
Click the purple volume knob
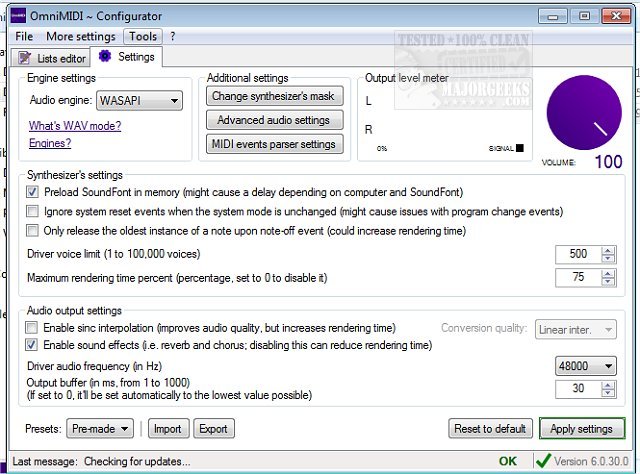click(x=584, y=113)
